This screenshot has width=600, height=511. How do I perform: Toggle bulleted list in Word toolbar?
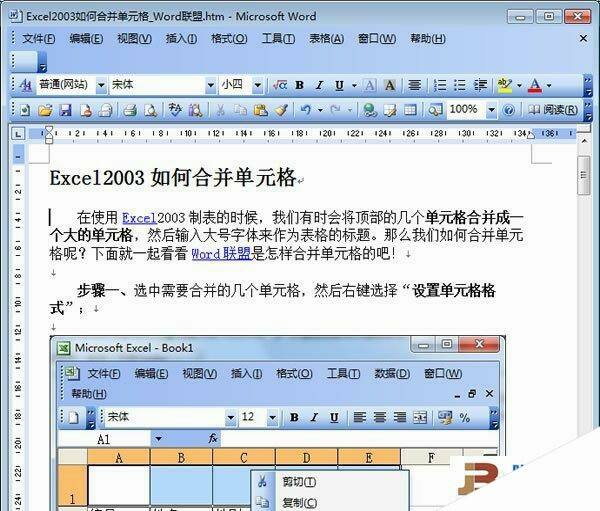coord(460,85)
